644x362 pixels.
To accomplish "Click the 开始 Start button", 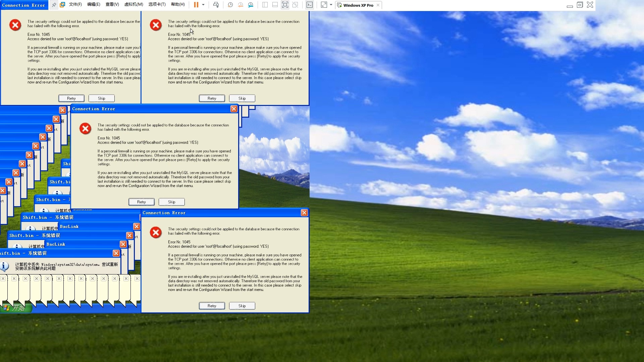I will pos(15,308).
